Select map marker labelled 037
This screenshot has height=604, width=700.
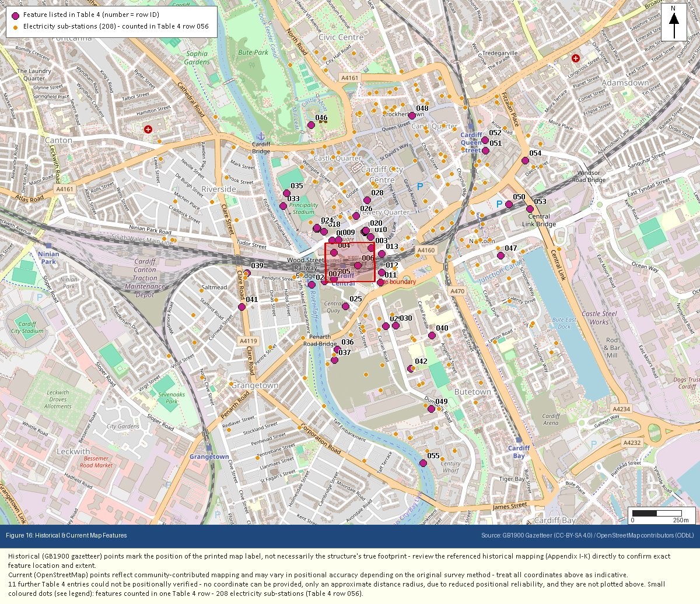coord(334,360)
